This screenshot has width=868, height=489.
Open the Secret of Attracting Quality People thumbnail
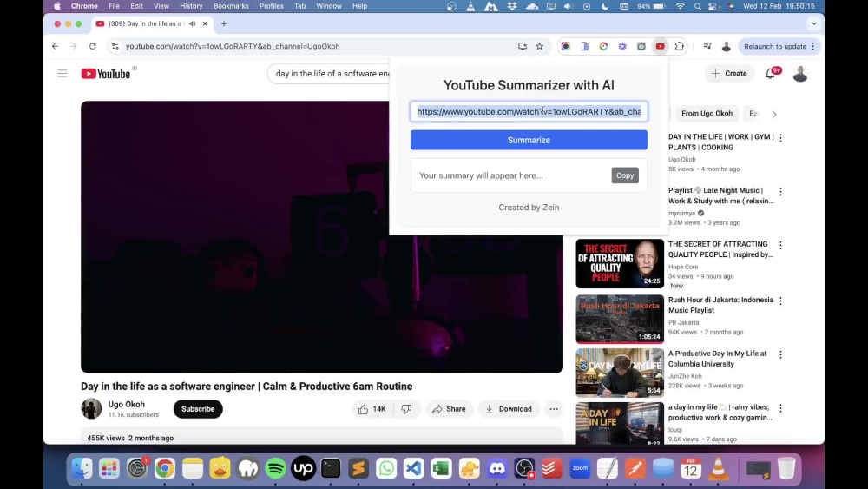click(x=620, y=263)
